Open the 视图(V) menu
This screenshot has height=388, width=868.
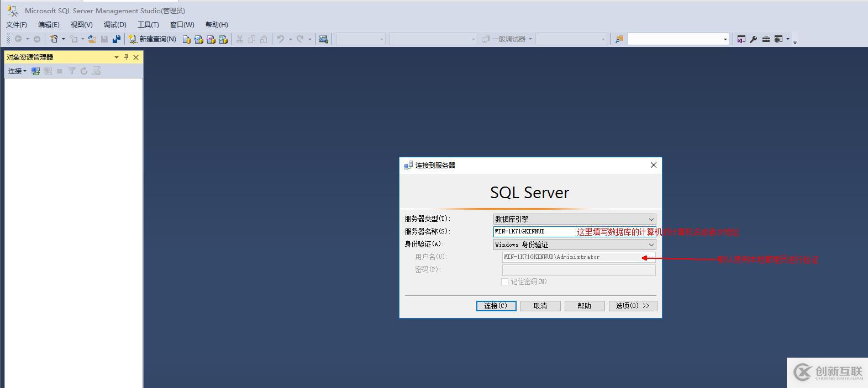81,24
